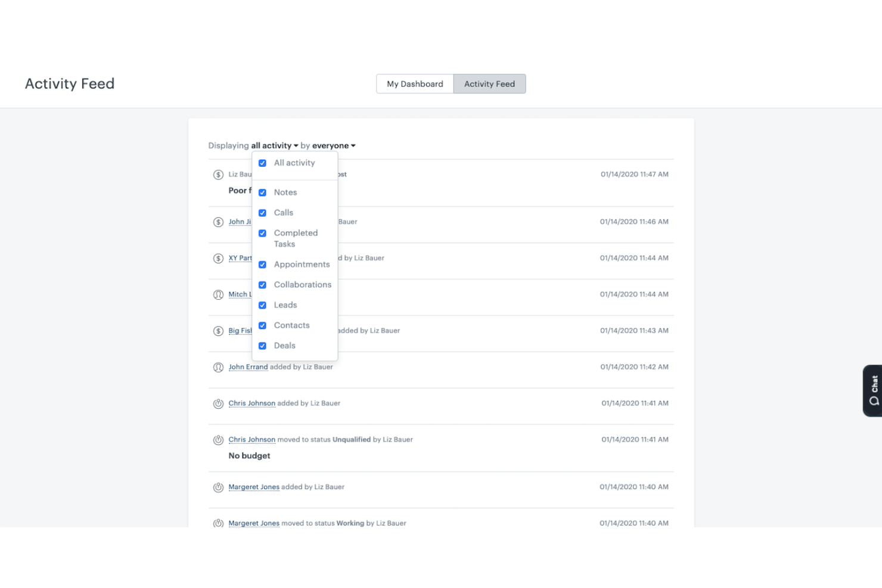Disable the Calls filter checkbox
Image resolution: width=882 pixels, height=588 pixels.
[263, 213]
